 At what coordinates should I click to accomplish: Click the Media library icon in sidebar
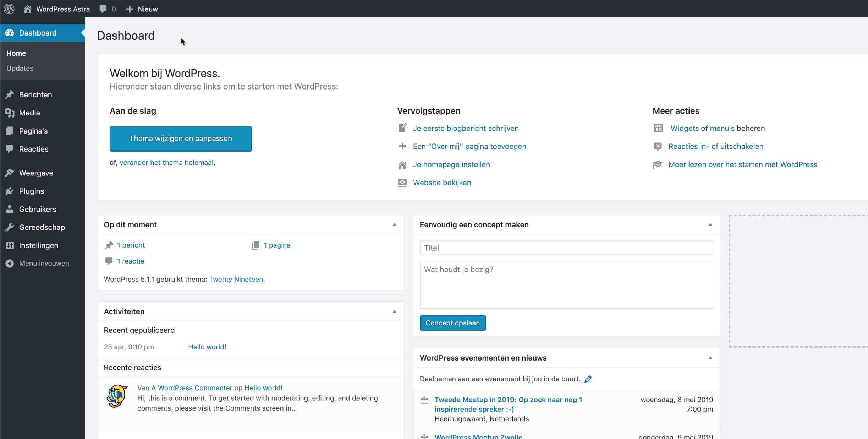tap(10, 113)
